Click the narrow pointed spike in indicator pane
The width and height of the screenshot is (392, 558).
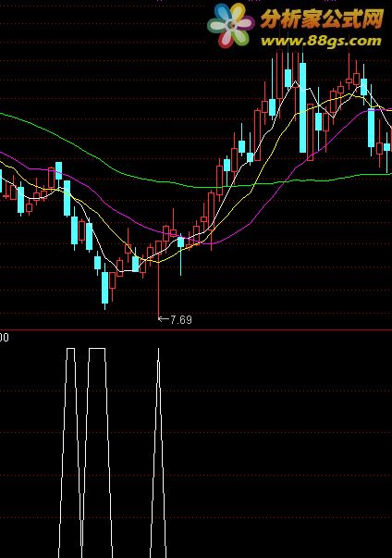tap(158, 452)
